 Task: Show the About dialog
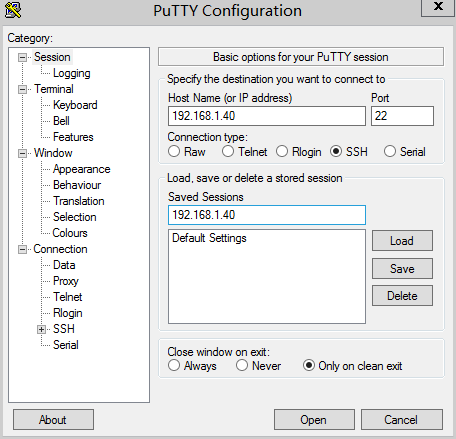pyautogui.click(x=53, y=420)
